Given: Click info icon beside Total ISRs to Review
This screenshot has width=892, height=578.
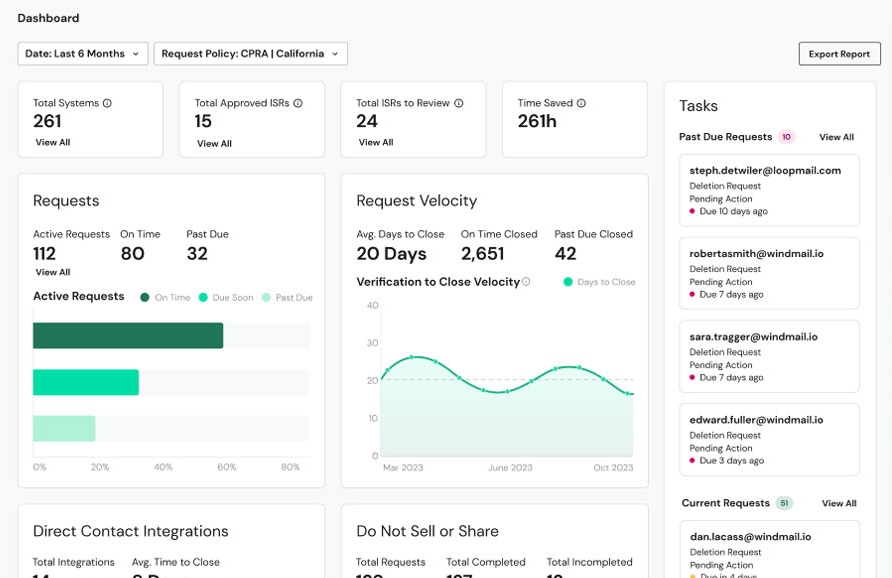Looking at the screenshot, I should point(459,103).
